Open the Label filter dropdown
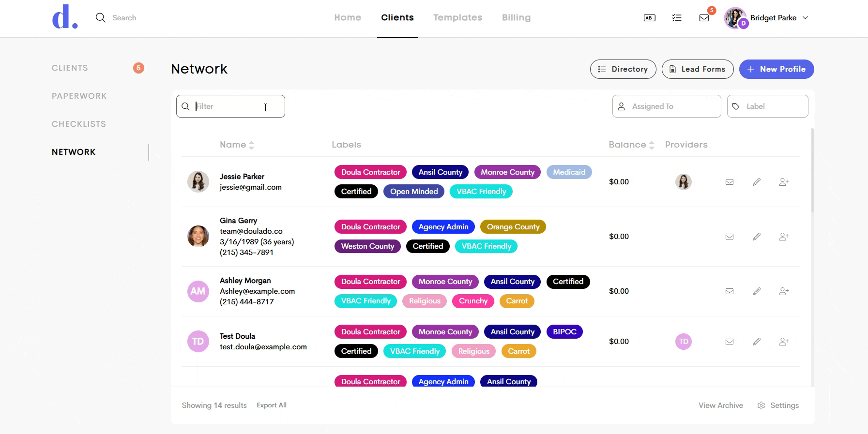Screen dimensions: 868x434 tap(768, 106)
